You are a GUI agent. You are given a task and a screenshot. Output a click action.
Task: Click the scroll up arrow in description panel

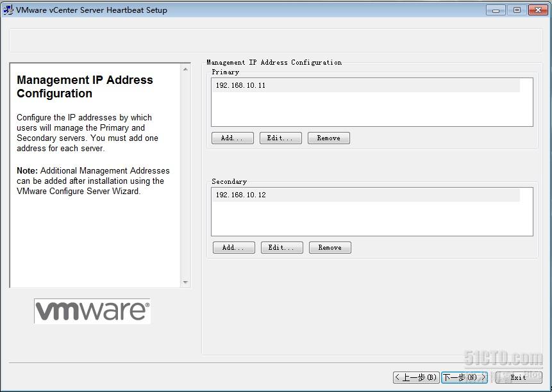pos(185,69)
